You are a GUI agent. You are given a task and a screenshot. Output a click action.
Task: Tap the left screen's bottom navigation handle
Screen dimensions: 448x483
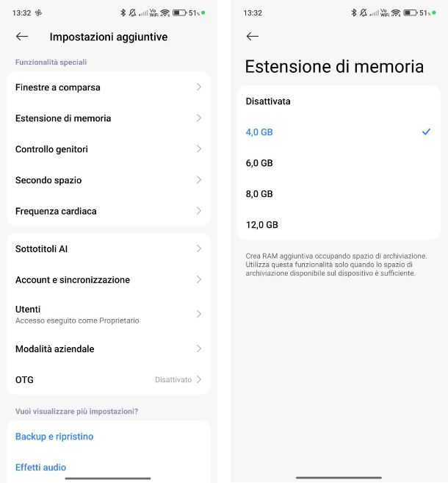108,478
